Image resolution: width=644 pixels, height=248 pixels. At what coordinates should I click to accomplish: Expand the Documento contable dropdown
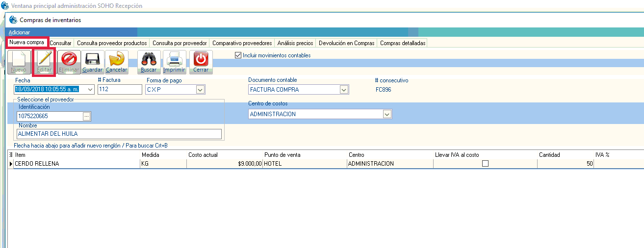tap(344, 90)
